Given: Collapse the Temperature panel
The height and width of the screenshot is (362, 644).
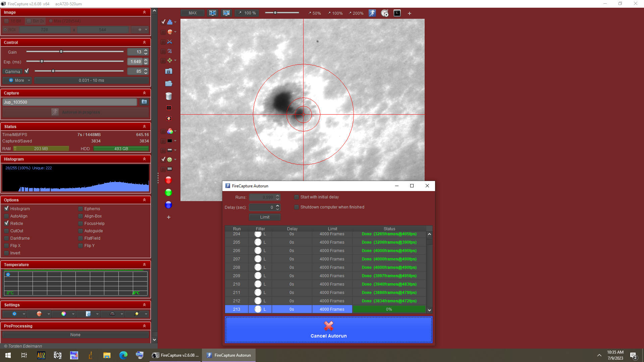Looking at the screenshot, I should pos(144,264).
